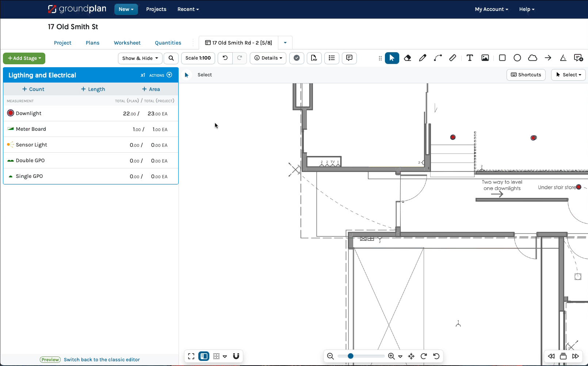Select the Pencil drawing tool
Image resolution: width=588 pixels, height=366 pixels.
pyautogui.click(x=423, y=58)
